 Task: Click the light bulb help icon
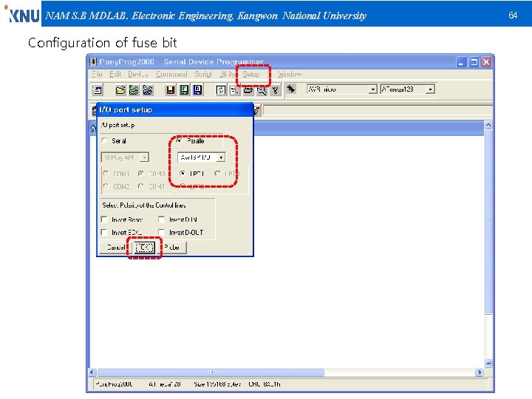click(x=276, y=90)
